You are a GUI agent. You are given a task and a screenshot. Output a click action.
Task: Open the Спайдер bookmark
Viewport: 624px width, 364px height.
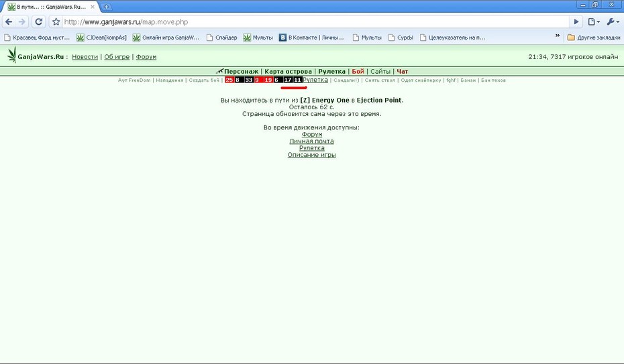(x=221, y=38)
